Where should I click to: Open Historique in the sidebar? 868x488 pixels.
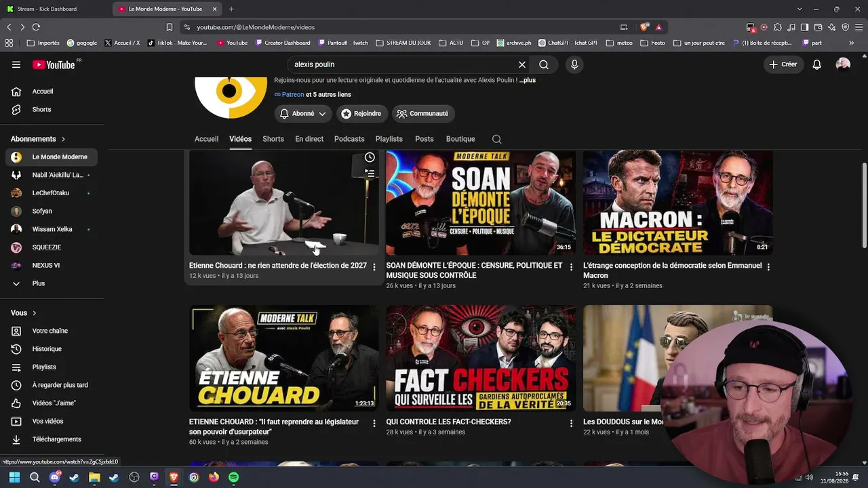(52, 349)
